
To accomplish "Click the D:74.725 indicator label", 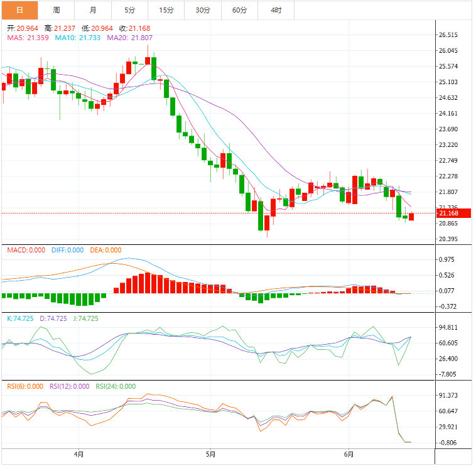I will (x=53, y=318).
